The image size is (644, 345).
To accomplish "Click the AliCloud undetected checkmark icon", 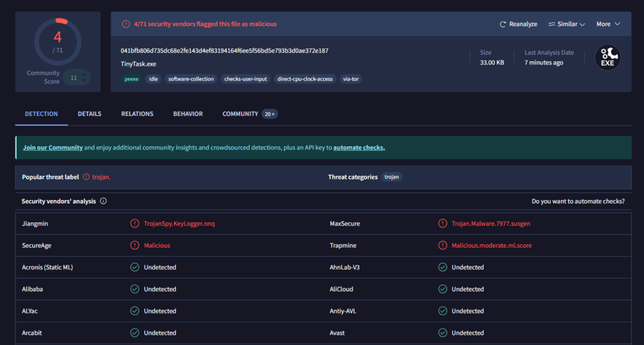I will coord(442,289).
